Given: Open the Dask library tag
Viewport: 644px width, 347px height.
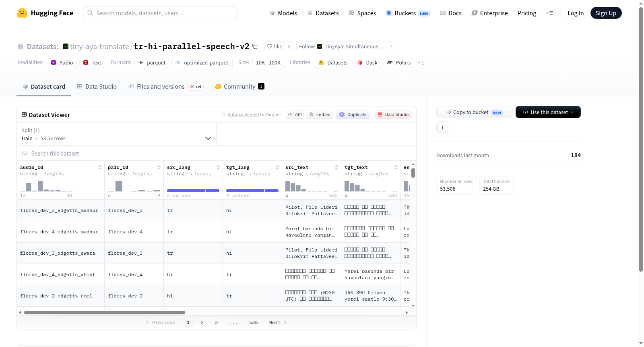Looking at the screenshot, I should pyautogui.click(x=367, y=62).
